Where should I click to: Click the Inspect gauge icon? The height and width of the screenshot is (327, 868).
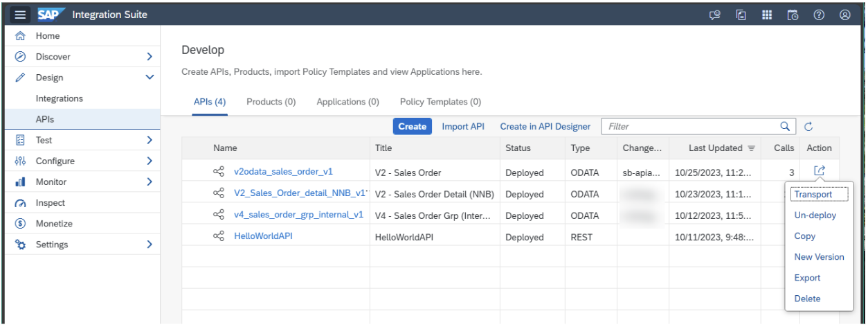point(20,203)
